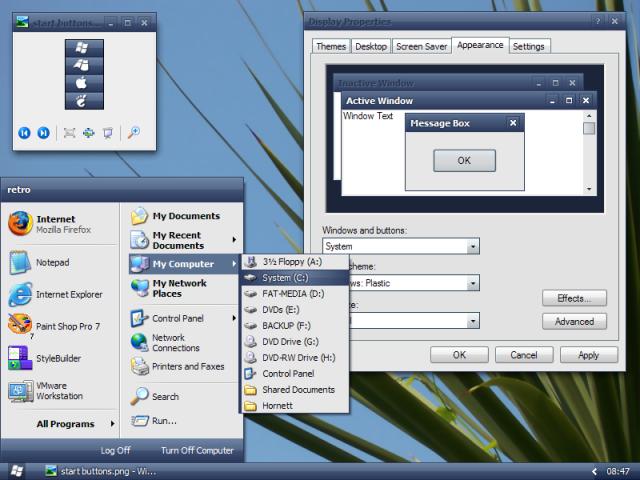Image resolution: width=640 pixels, height=480 pixels.
Task: Click Log Off
Action: point(116,450)
